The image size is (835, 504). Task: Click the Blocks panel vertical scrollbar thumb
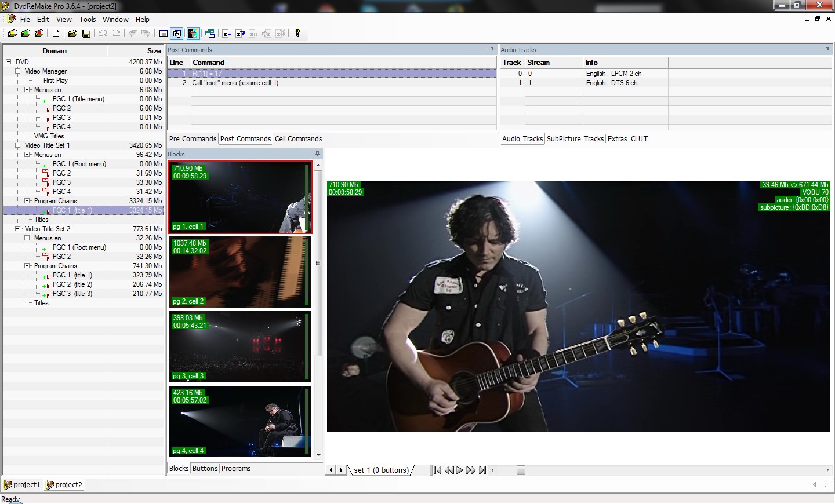[x=318, y=262]
